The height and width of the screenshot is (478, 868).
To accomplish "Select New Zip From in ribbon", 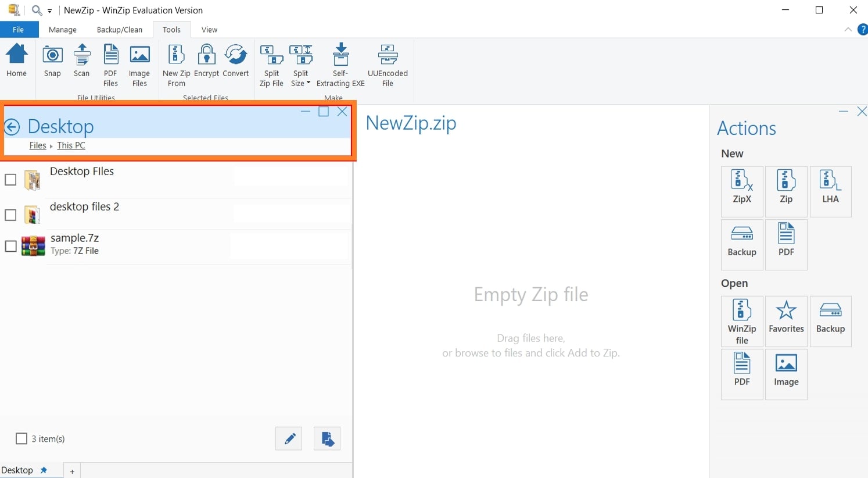I will [x=176, y=65].
